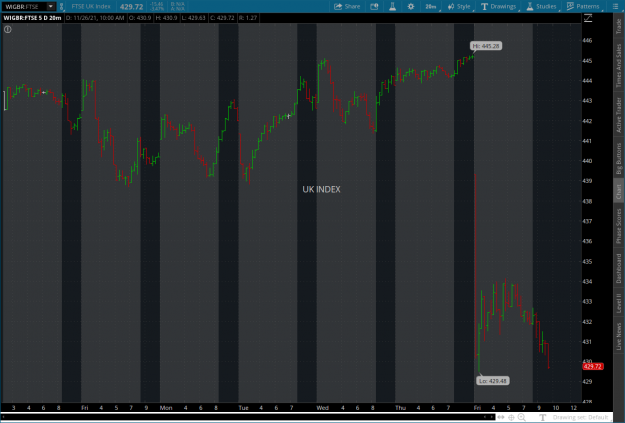This screenshot has width=625, height=423.
Task: Open chart settings gear
Action: (x=411, y=6)
